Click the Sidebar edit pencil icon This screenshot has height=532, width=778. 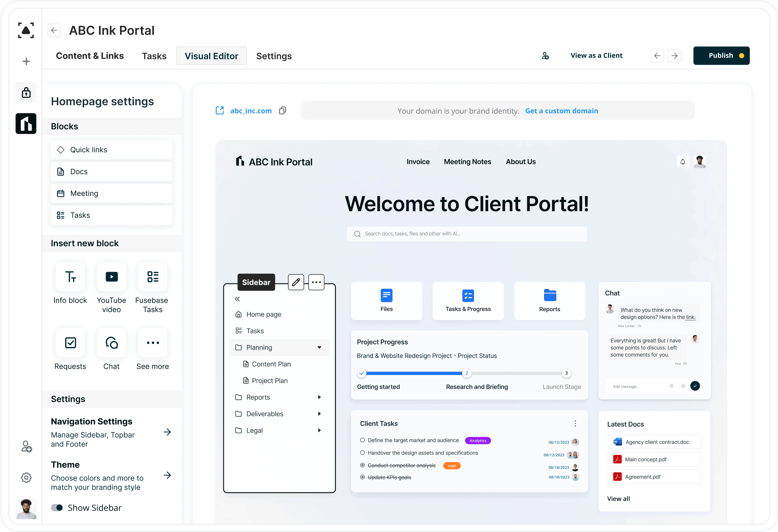coord(296,282)
